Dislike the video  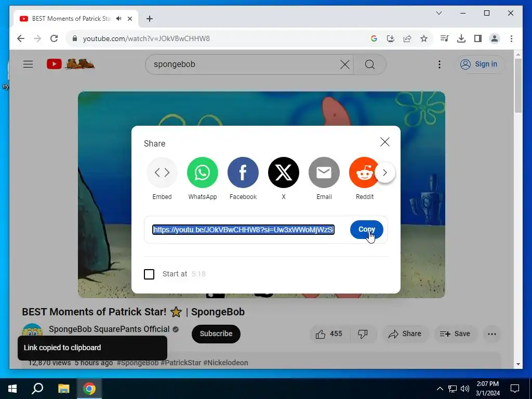363,334
